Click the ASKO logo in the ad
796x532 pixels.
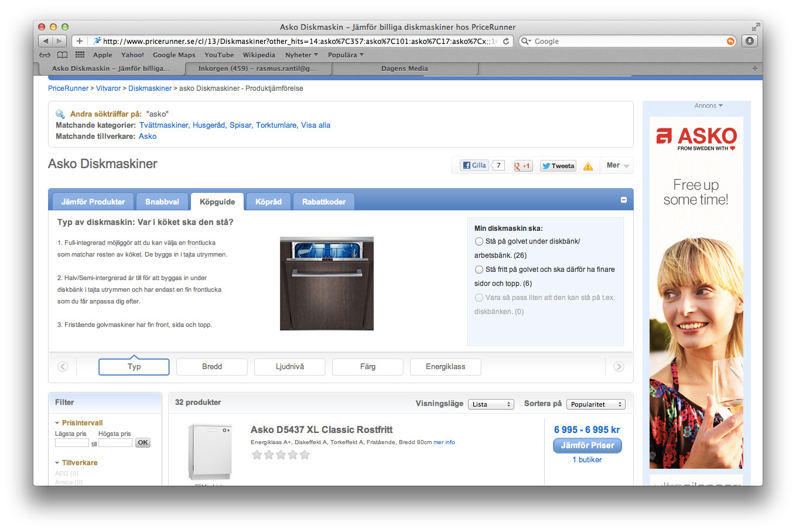tap(696, 139)
